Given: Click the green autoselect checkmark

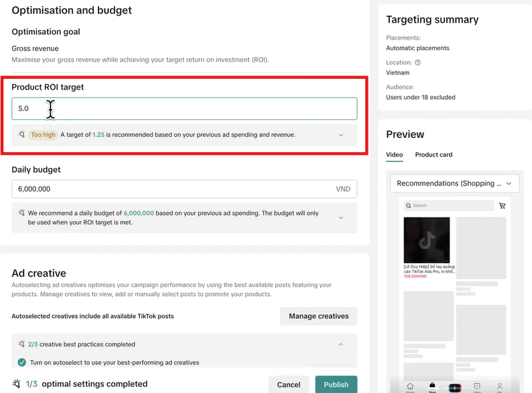Looking at the screenshot, I should pyautogui.click(x=22, y=363).
